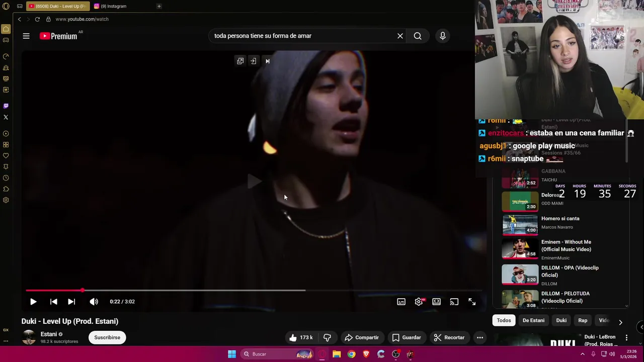Toggle theater mode in the video player
This screenshot has height=362, width=644.
[436, 302]
